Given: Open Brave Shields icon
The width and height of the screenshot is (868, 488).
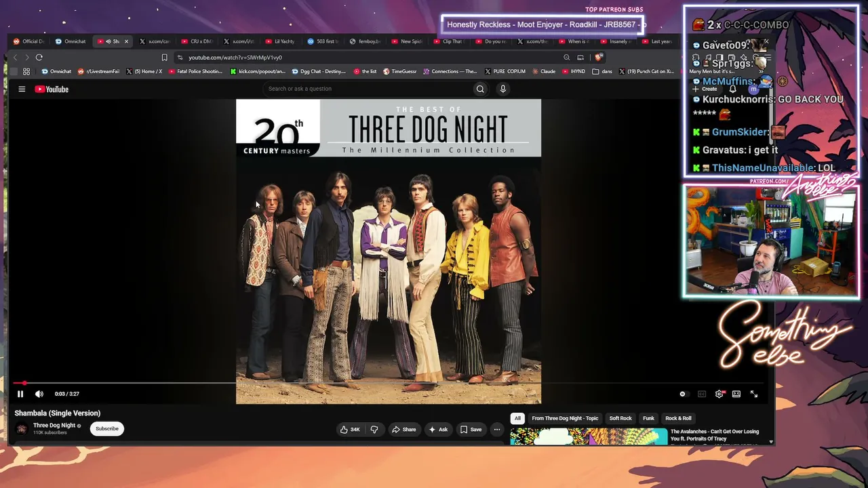Looking at the screenshot, I should [598, 58].
